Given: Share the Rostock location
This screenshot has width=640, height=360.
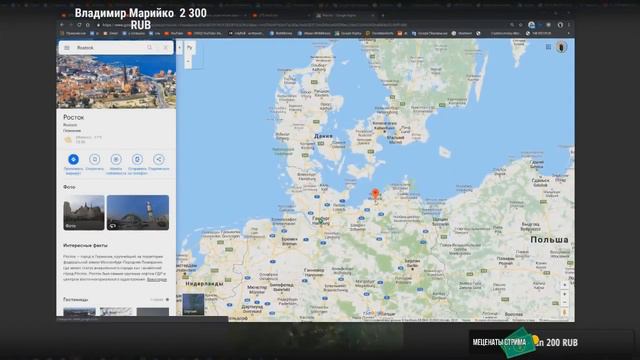Looking at the screenshot, I should tap(159, 159).
